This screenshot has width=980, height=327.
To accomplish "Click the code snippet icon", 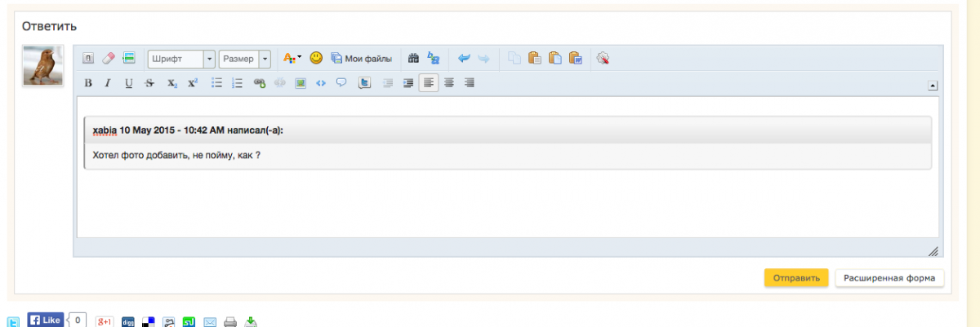I will point(321,83).
